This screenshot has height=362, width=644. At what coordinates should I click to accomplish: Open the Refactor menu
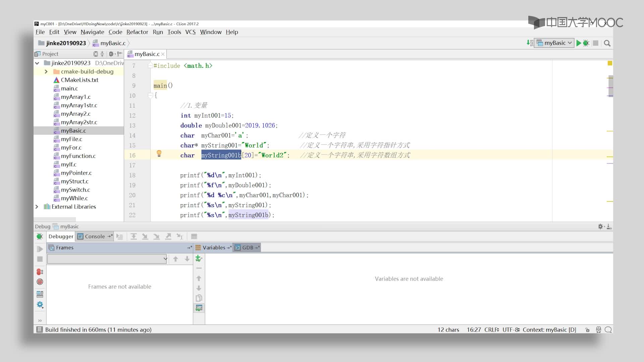click(137, 32)
